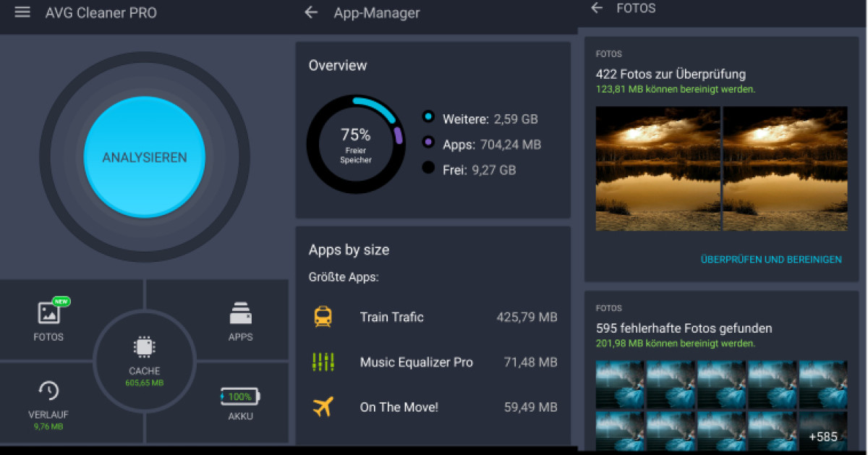Viewport: 868px width, 455px height.
Task: Click the "Apps: 704,24 MB" legend text
Action: pos(492,145)
